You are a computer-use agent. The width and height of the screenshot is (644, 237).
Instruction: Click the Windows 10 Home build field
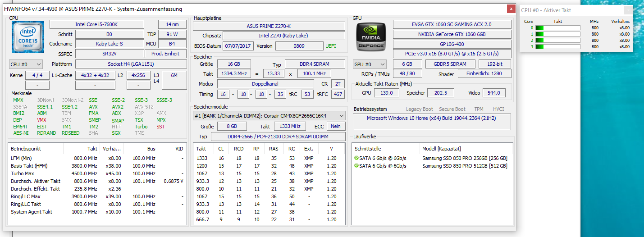(432, 122)
